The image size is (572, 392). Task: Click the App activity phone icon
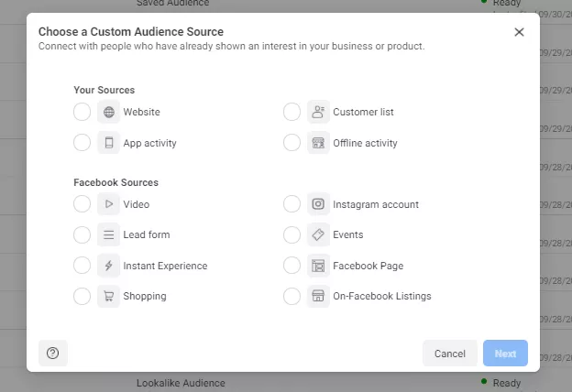(108, 143)
